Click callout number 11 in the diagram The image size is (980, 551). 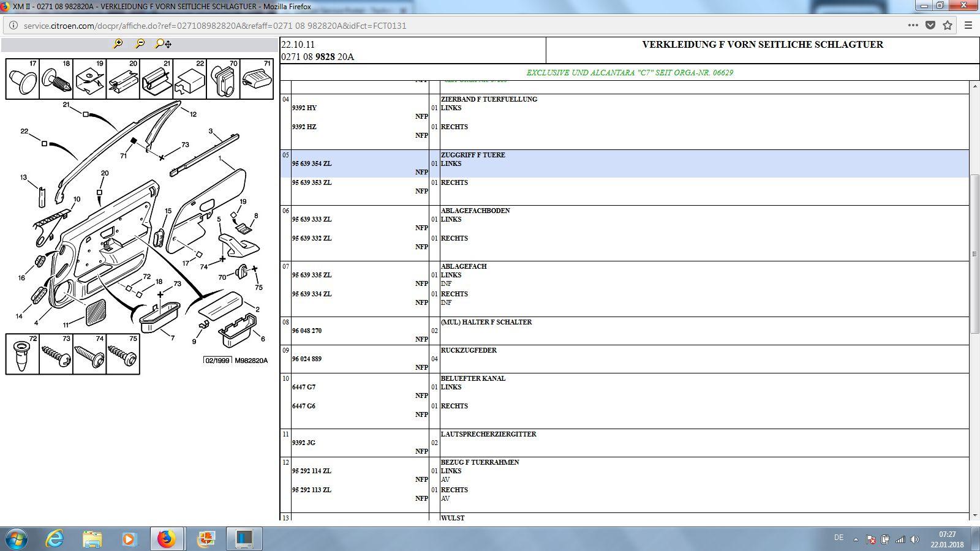(66, 325)
